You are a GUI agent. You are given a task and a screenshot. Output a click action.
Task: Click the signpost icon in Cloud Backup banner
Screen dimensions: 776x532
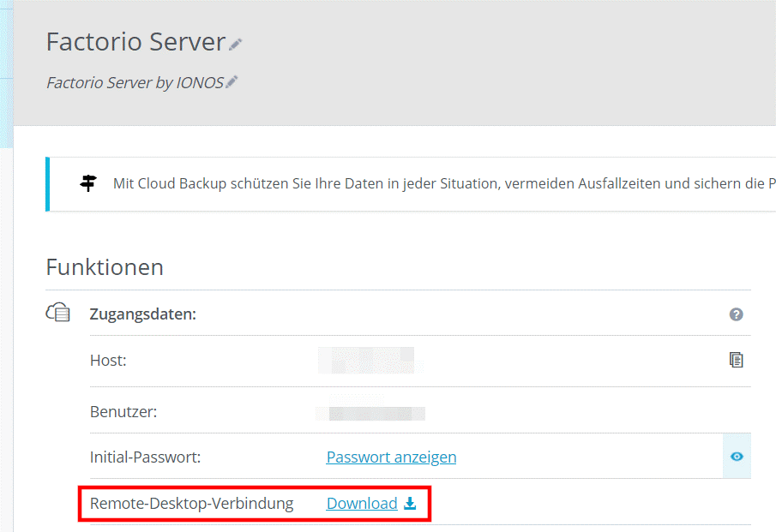pos(88,183)
